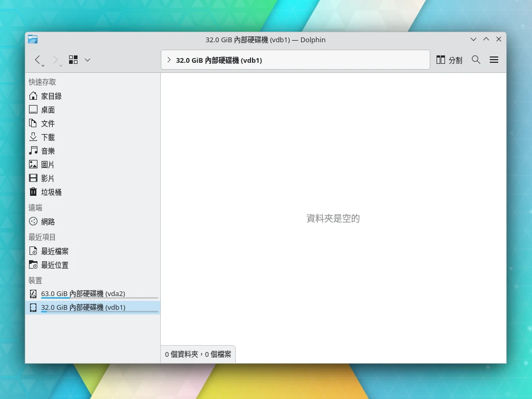Image resolution: width=532 pixels, height=399 pixels.
Task: Go to 家目錄 home folder
Action: click(51, 96)
